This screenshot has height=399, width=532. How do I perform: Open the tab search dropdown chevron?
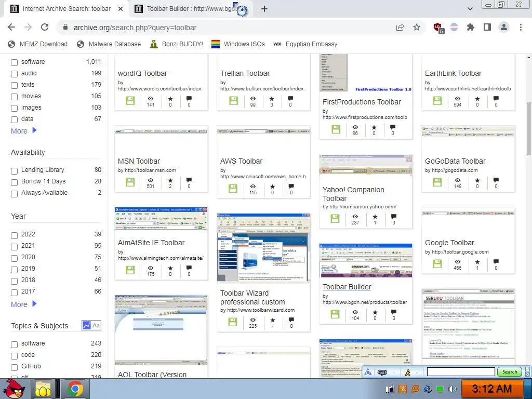470,9
